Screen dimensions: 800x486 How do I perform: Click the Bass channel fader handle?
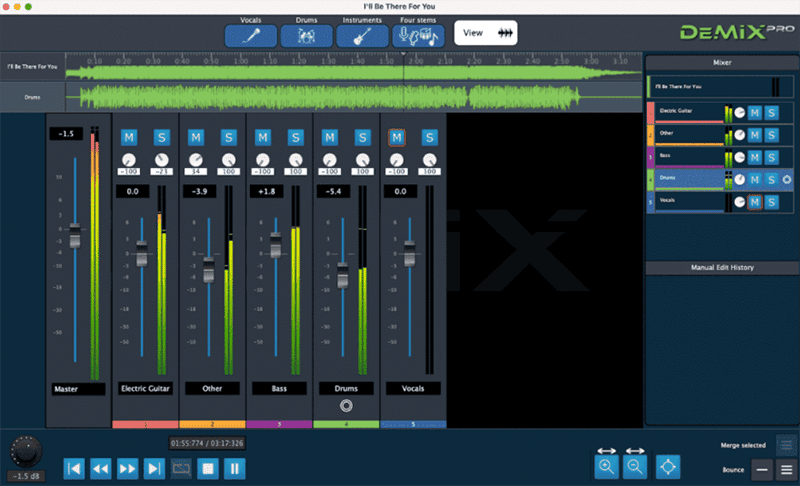coord(276,245)
